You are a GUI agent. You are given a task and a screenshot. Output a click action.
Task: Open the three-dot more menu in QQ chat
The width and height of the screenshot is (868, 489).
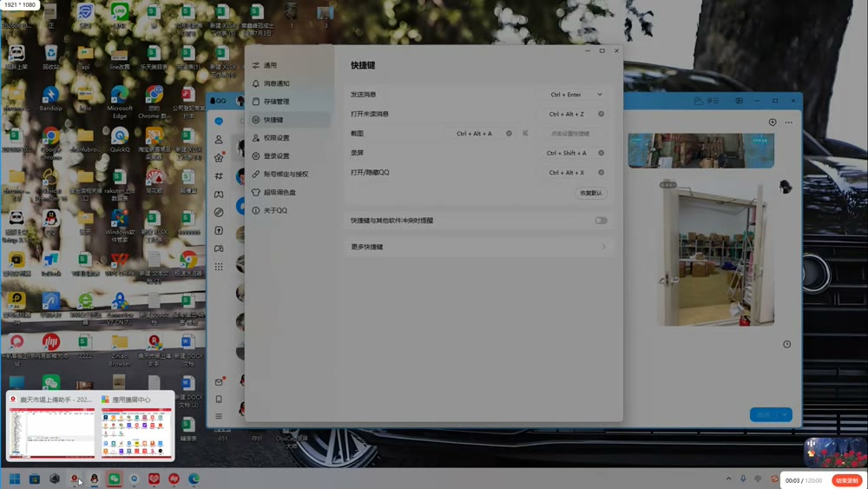(x=789, y=122)
